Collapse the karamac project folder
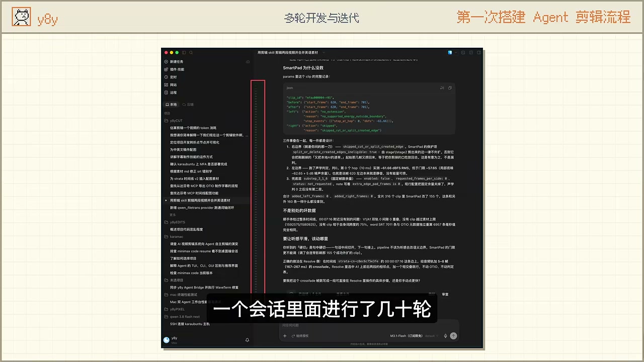This screenshot has height=362, width=644. tap(174, 236)
